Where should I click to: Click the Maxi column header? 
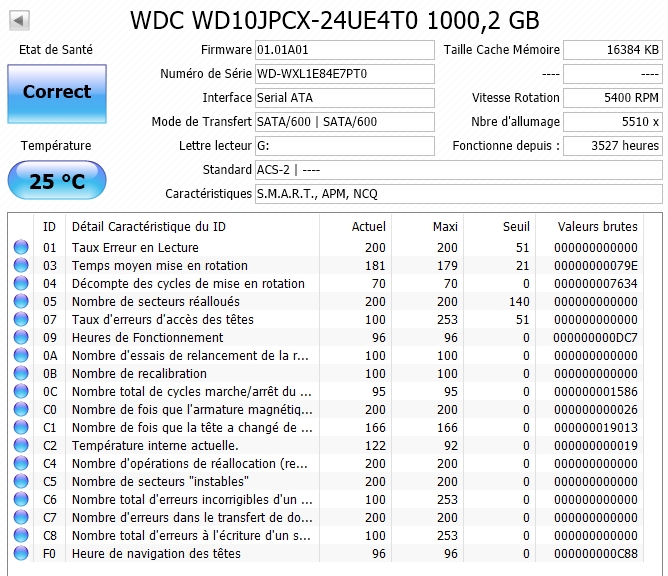point(427,227)
